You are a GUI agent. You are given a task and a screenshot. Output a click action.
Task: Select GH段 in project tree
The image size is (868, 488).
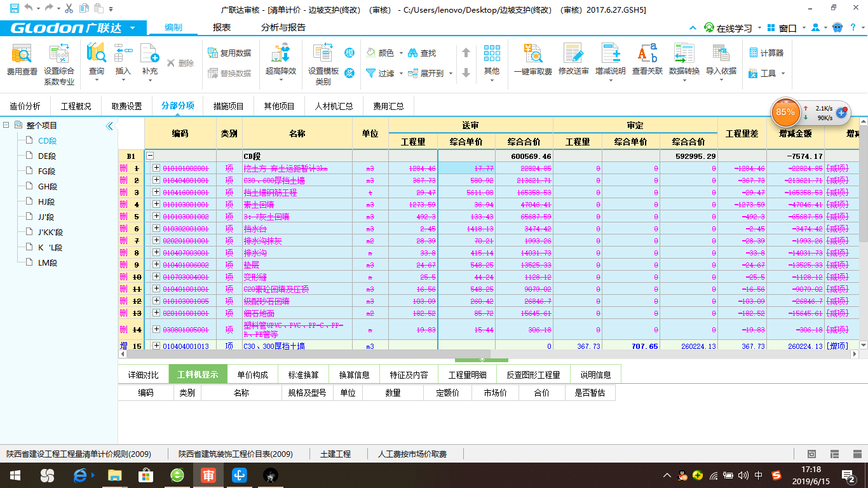pos(48,187)
